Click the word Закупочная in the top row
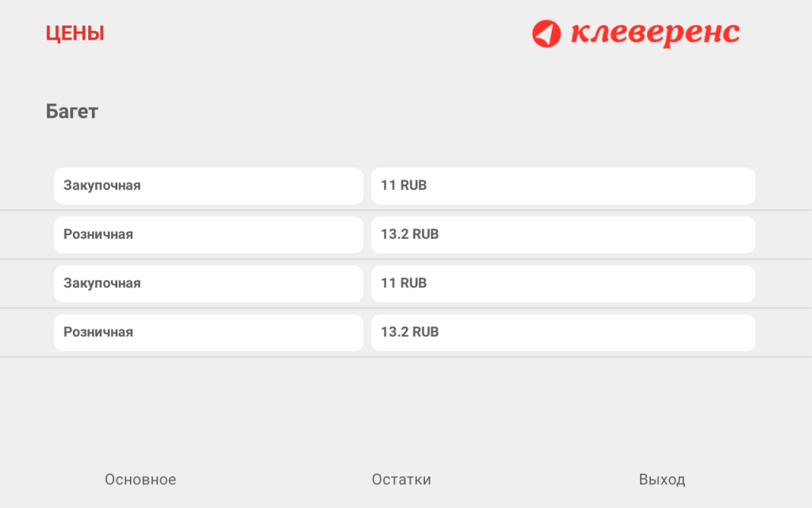The height and width of the screenshot is (508, 812). (102, 186)
